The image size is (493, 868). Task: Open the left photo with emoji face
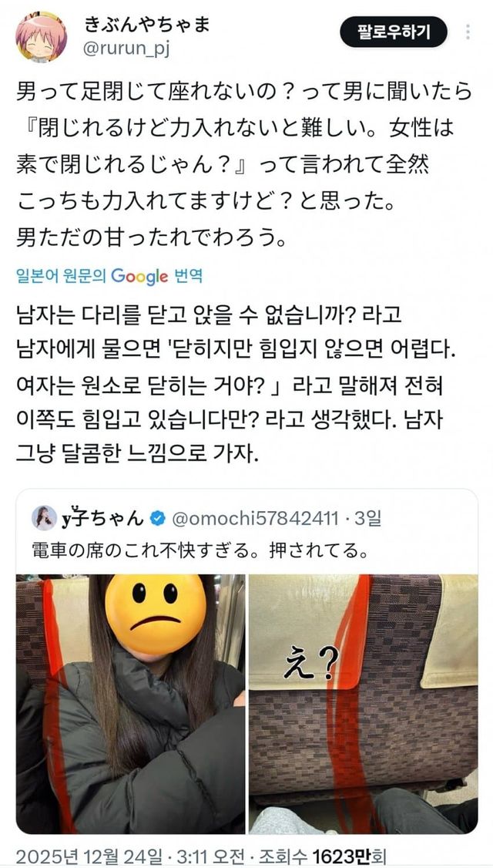pos(131,704)
